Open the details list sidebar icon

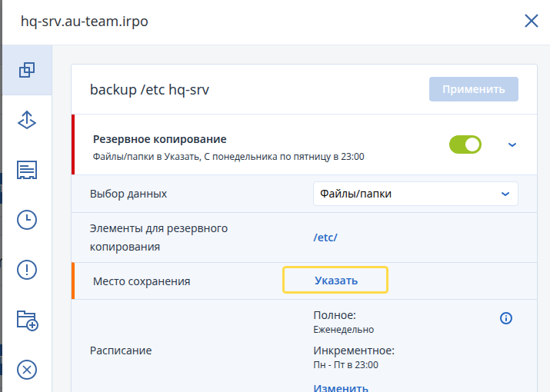pos(27,170)
